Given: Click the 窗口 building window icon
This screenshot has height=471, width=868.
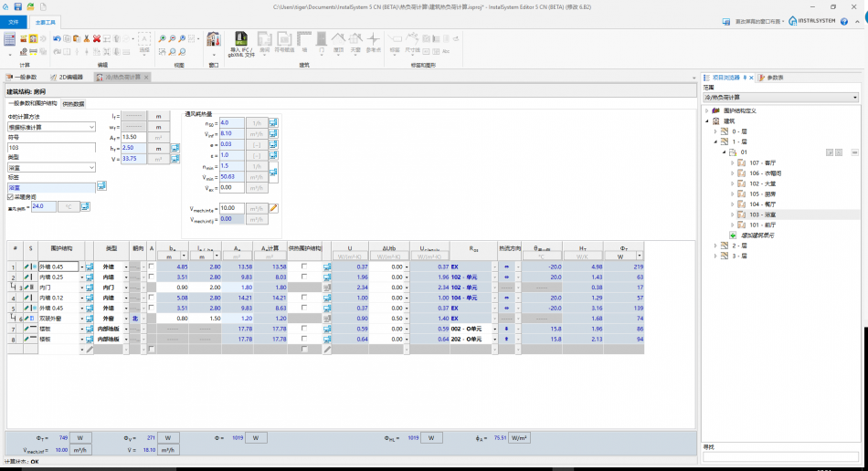Looking at the screenshot, I should pos(213,42).
